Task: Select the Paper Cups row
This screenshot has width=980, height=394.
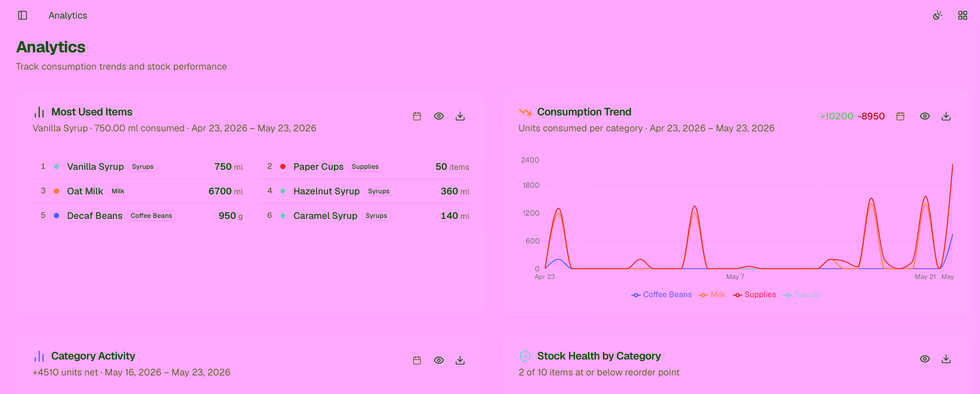Action: click(x=364, y=166)
